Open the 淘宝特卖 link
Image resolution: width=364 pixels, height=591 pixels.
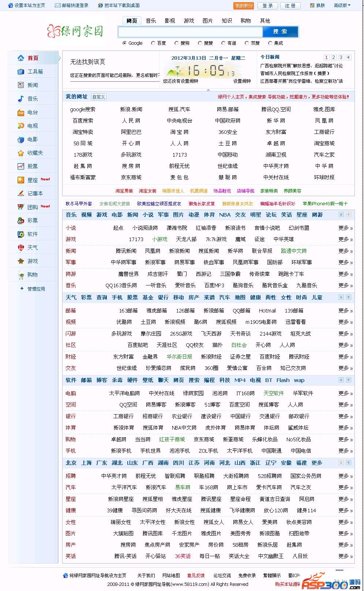coord(83,132)
